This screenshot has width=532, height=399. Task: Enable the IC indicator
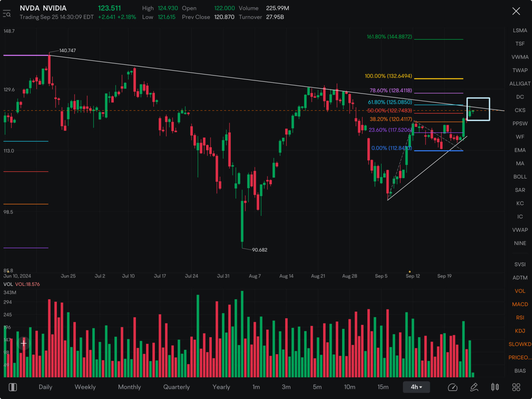coord(520,217)
